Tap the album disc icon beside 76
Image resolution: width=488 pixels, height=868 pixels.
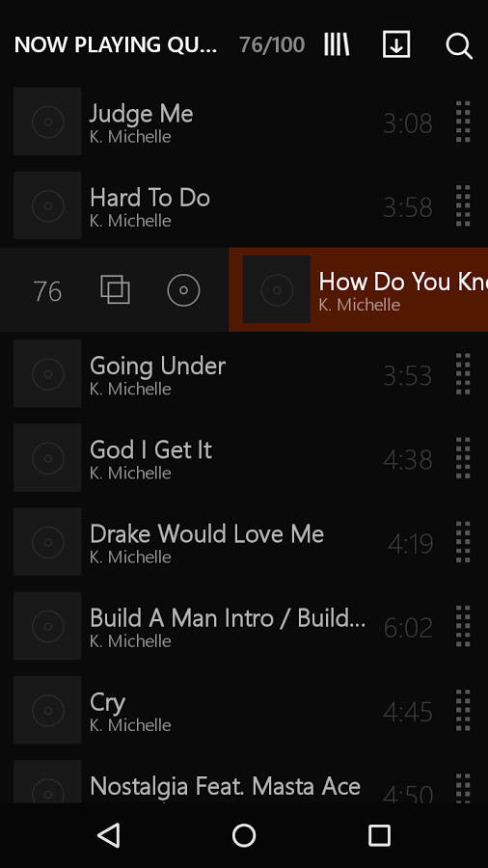[183, 290]
